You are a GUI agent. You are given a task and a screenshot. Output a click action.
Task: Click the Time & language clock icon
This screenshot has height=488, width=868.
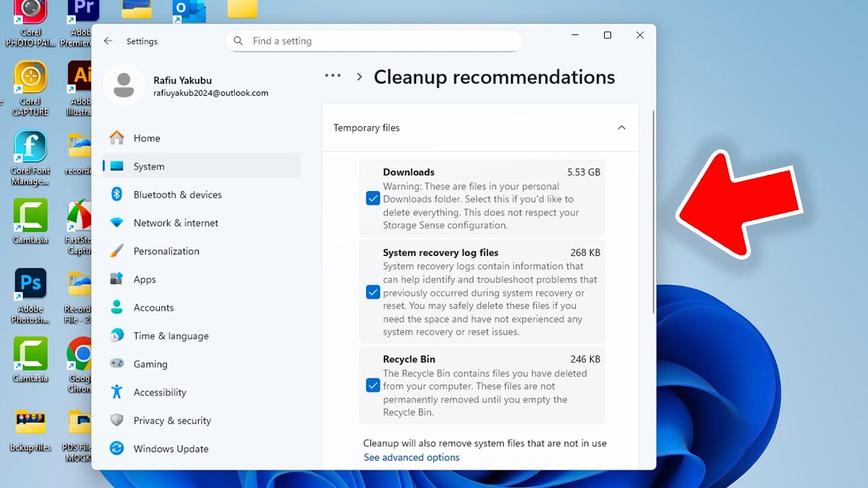117,335
